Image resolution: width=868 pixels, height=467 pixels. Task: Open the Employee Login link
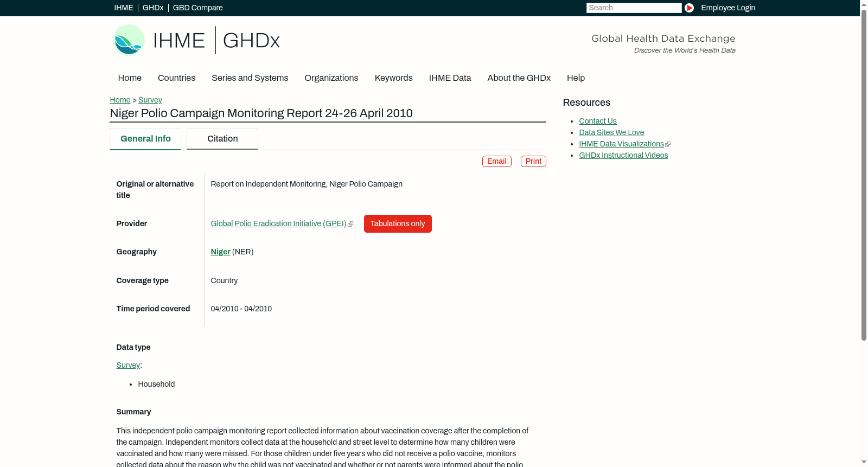point(728,8)
